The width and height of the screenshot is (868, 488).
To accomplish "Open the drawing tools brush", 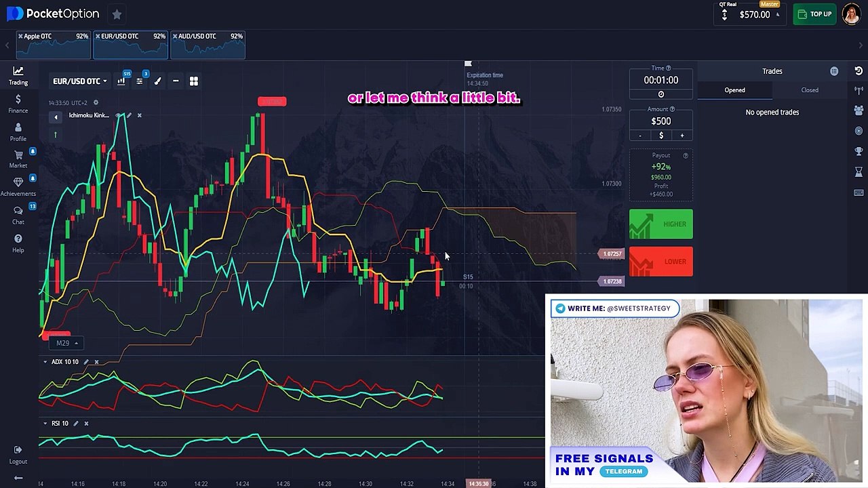I will [x=157, y=81].
